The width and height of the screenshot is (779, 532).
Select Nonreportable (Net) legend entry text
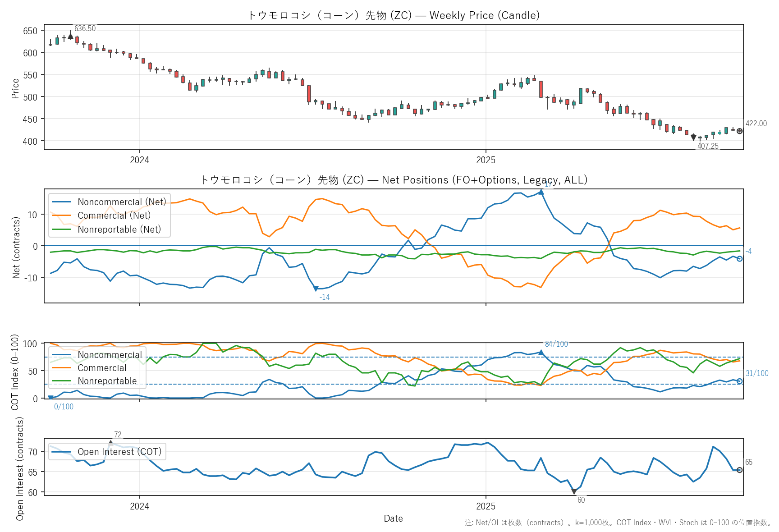[119, 229]
